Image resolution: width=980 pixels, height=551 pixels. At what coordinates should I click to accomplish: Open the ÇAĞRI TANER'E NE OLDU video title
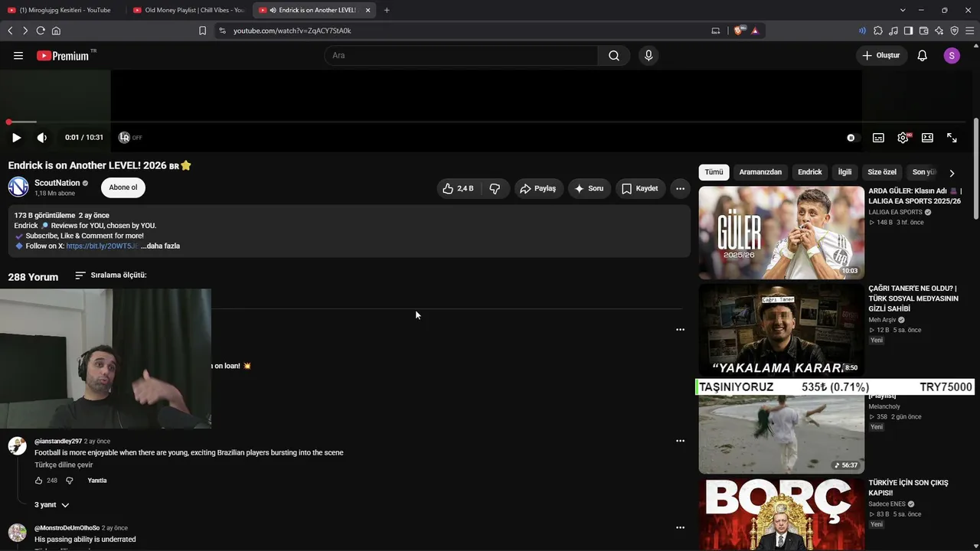(x=913, y=298)
